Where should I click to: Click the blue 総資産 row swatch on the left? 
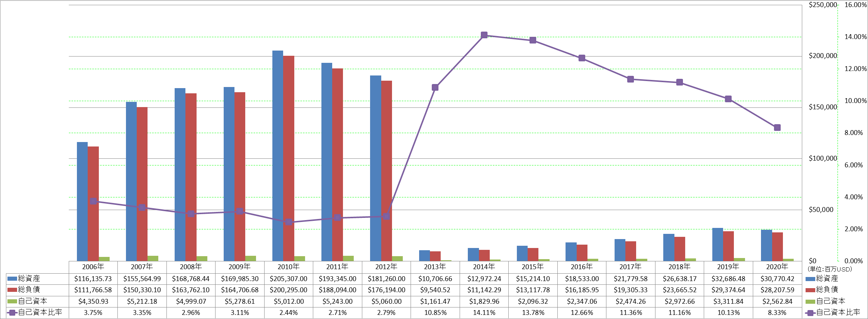(x=12, y=278)
